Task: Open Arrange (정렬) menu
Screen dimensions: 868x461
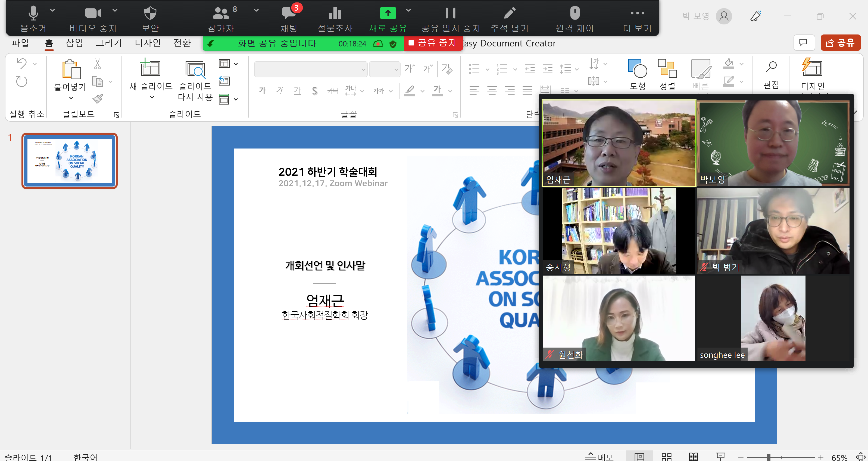Action: click(667, 75)
